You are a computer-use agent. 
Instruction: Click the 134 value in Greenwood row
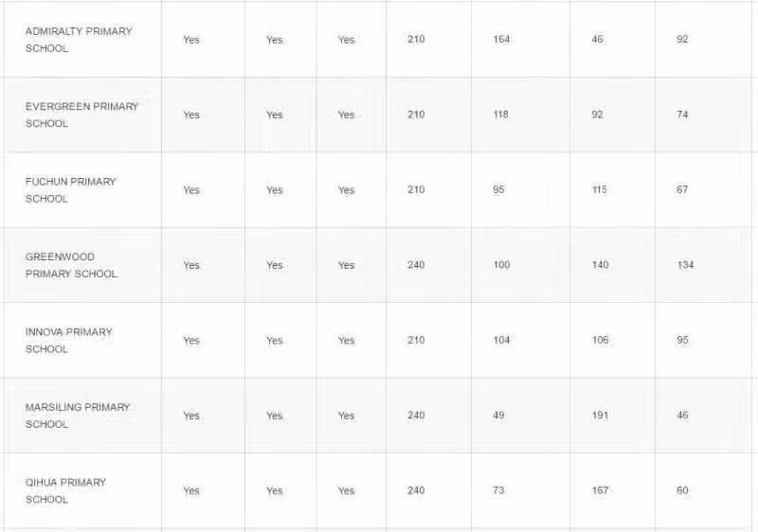click(x=685, y=265)
